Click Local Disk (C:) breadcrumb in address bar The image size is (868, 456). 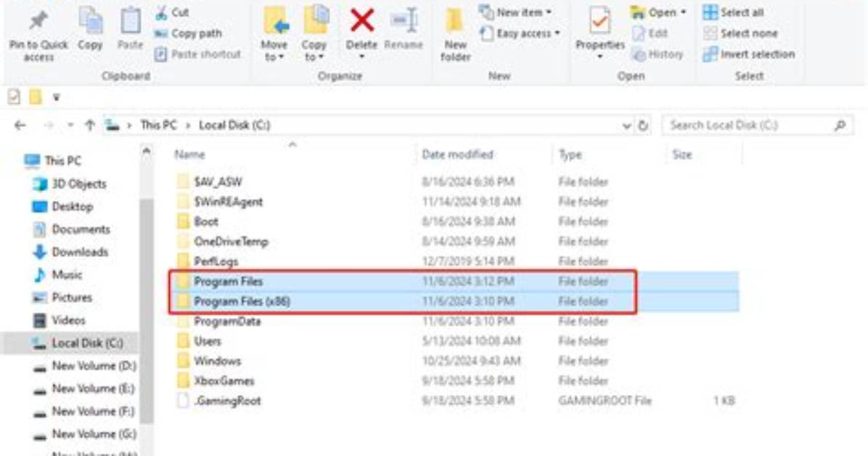click(x=234, y=125)
